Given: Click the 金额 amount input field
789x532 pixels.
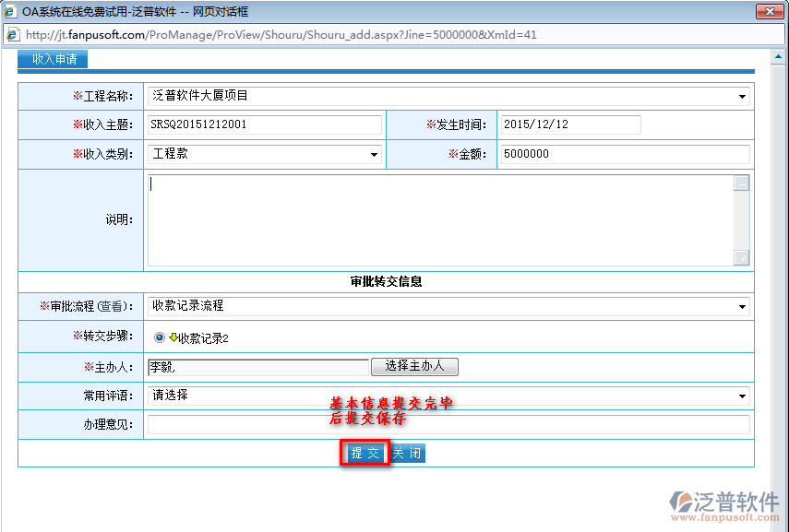Looking at the screenshot, I should click(624, 155).
